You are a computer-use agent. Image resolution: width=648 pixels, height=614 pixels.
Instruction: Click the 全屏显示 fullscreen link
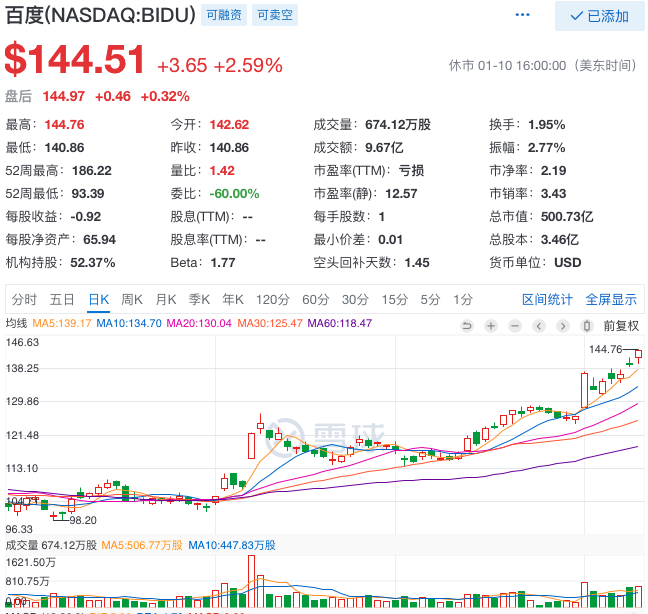(x=611, y=299)
